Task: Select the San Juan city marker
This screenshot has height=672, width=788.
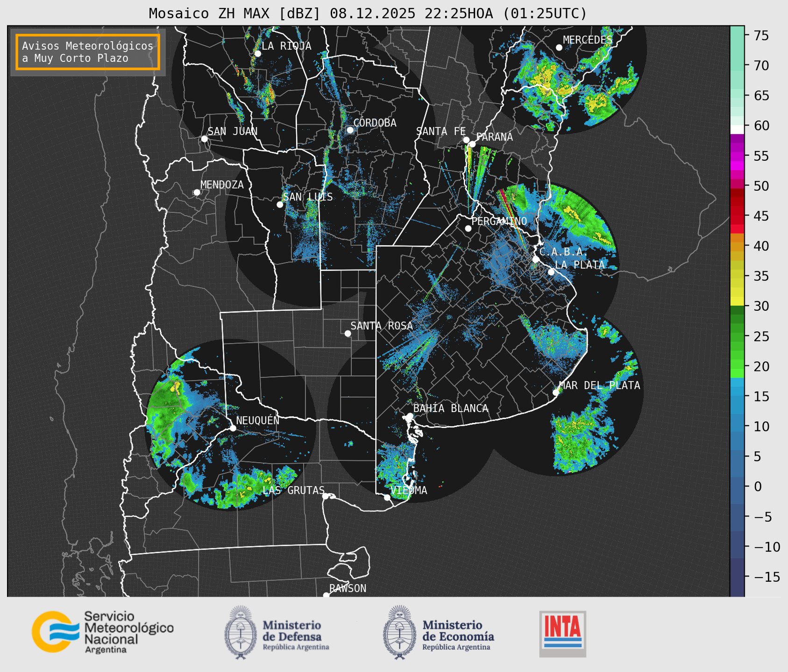Action: click(204, 139)
